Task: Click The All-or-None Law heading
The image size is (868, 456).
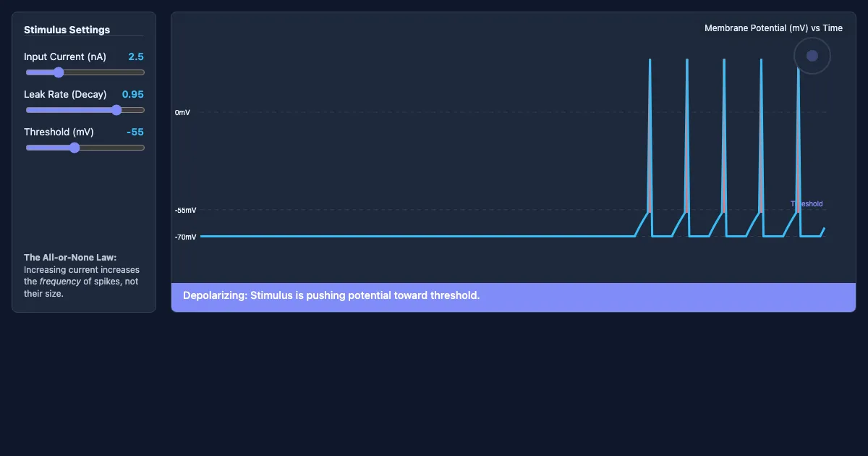Action: point(70,258)
